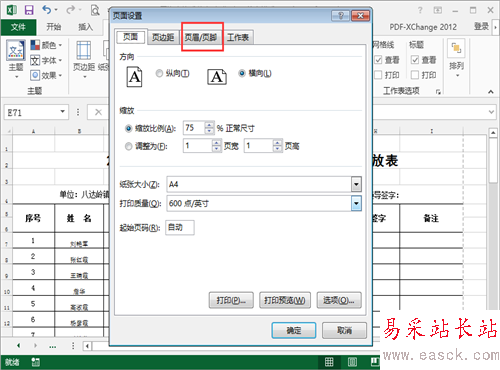500x370 pixels.
Task: Open theme Fonts (字体) menu
Action: [x=46, y=60]
